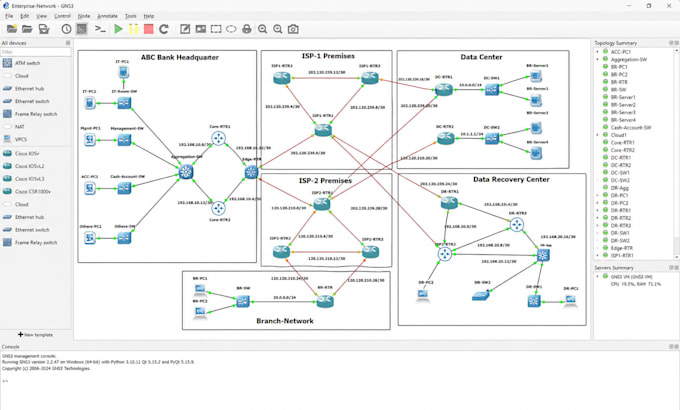Click the Zoom out magnifier icon
This screenshot has height=410, width=680.
[278, 29]
